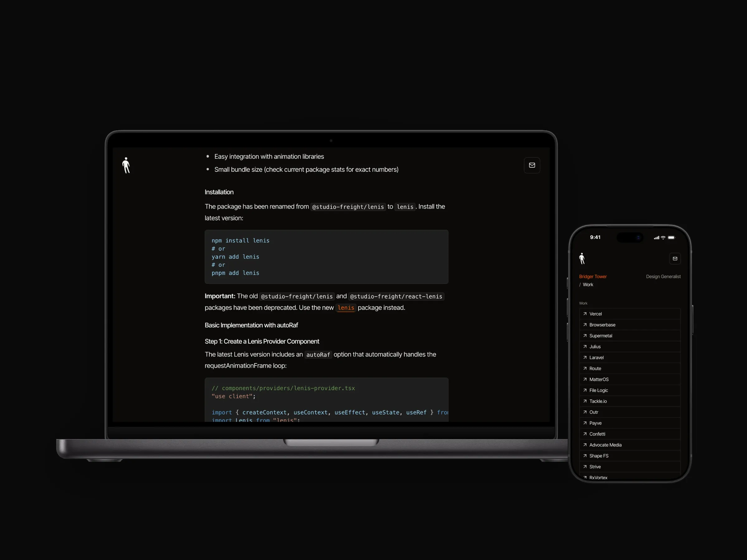Open the mail icon button on laptop
Screen dimensions: 747x560
532,165
